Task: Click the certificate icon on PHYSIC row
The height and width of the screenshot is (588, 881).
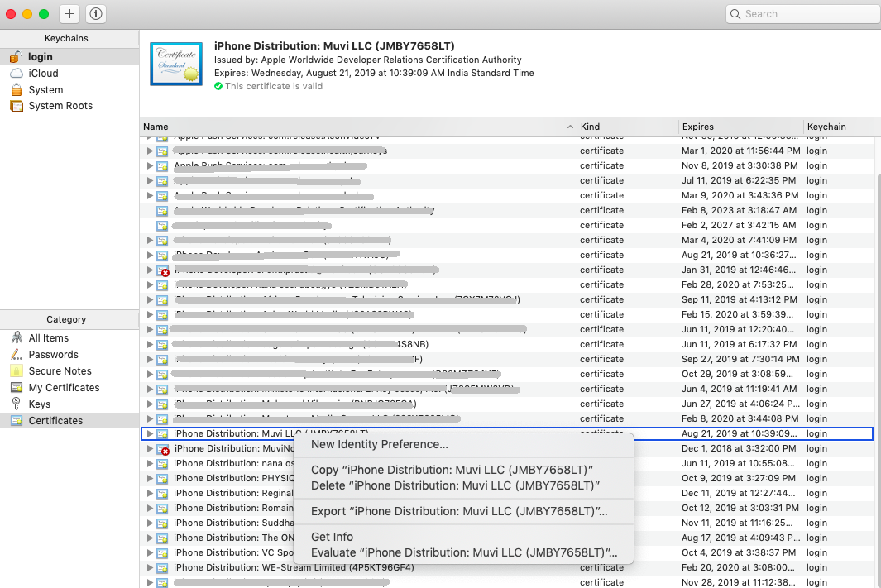Action: [x=162, y=479]
